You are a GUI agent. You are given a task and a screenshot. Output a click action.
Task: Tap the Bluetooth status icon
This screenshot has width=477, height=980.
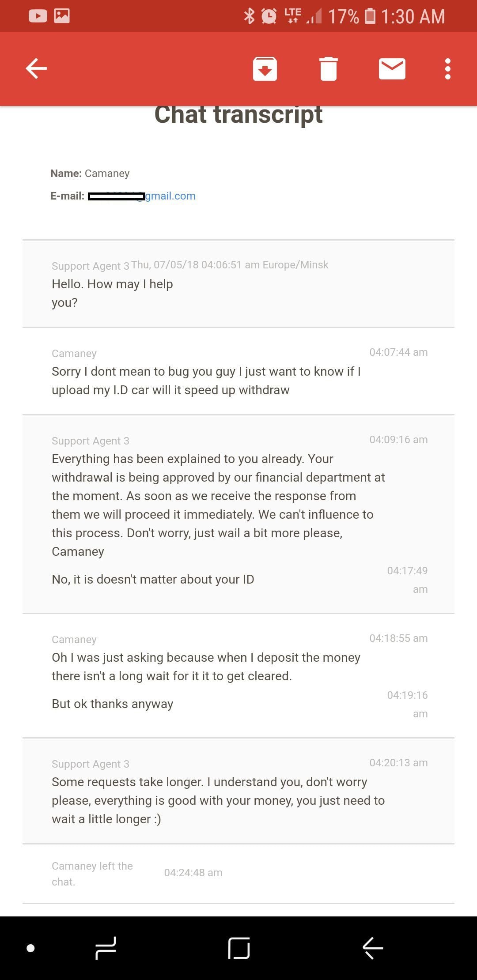click(x=250, y=16)
